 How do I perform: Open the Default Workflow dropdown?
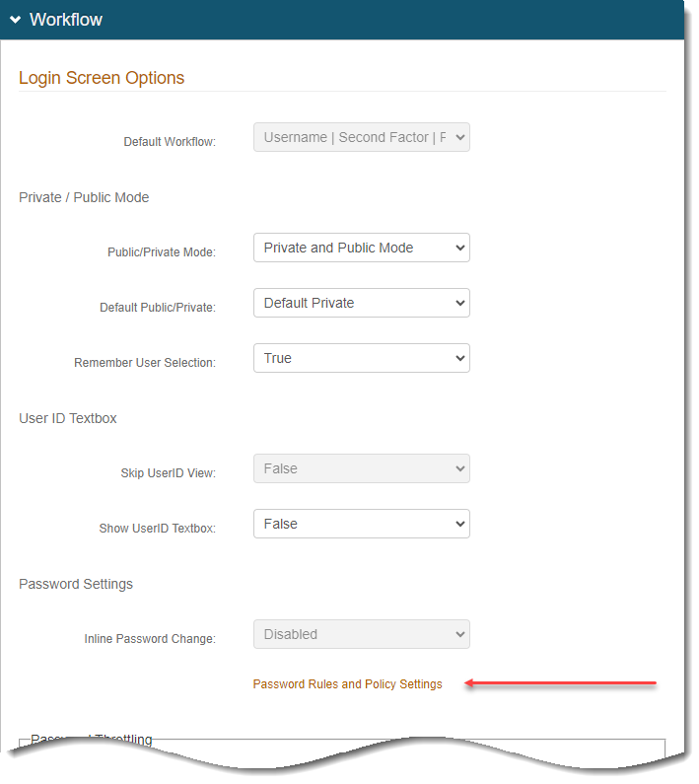pyautogui.click(x=361, y=137)
